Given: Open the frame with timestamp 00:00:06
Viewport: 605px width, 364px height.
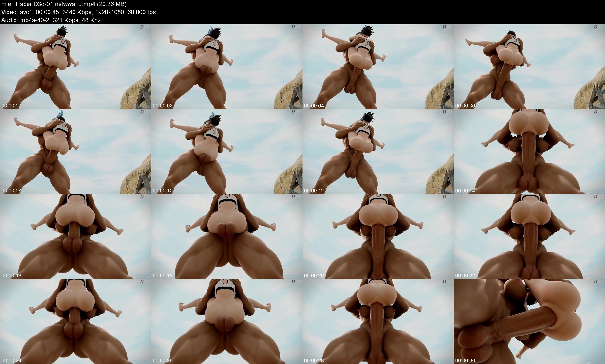Looking at the screenshot, I should 529,67.
